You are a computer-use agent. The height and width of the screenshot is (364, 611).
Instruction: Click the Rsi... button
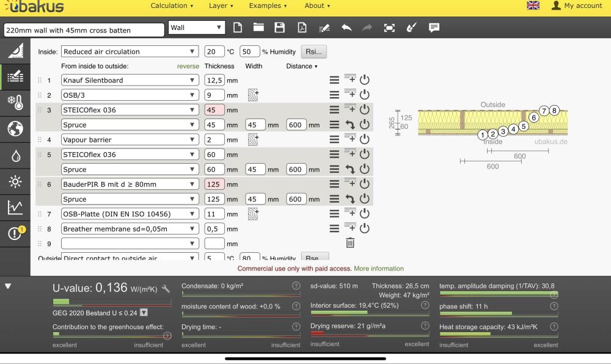pos(313,51)
